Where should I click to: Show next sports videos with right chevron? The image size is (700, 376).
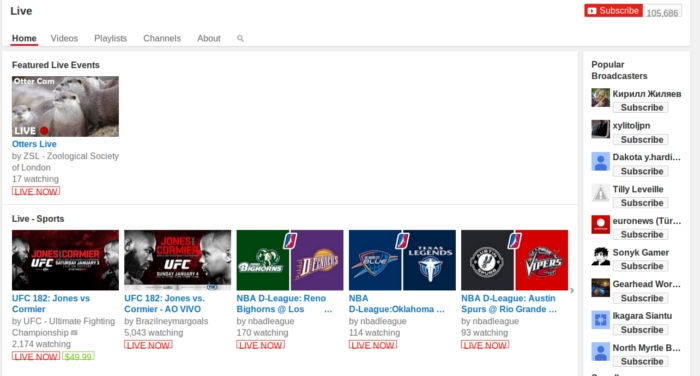[572, 290]
